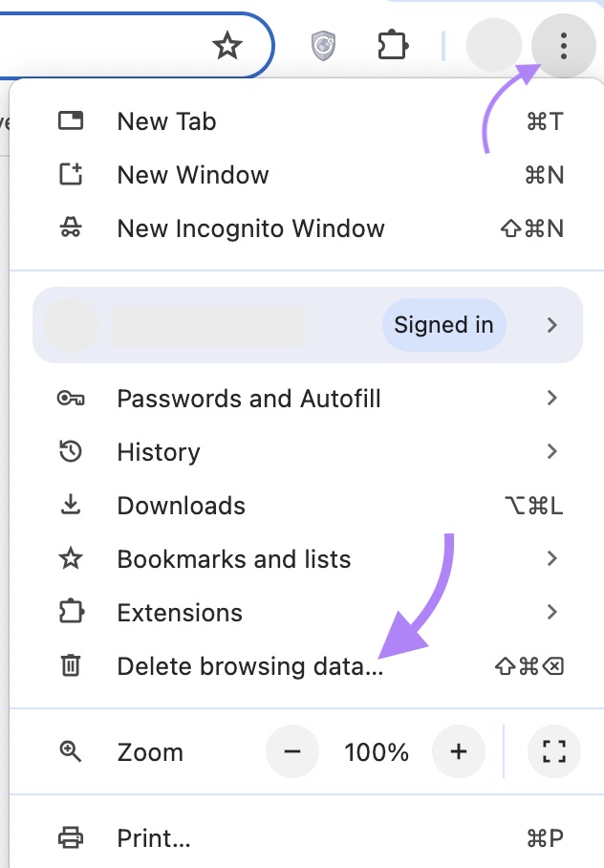
Task: Open the three-dot Chrome menu icon
Action: [x=563, y=45]
